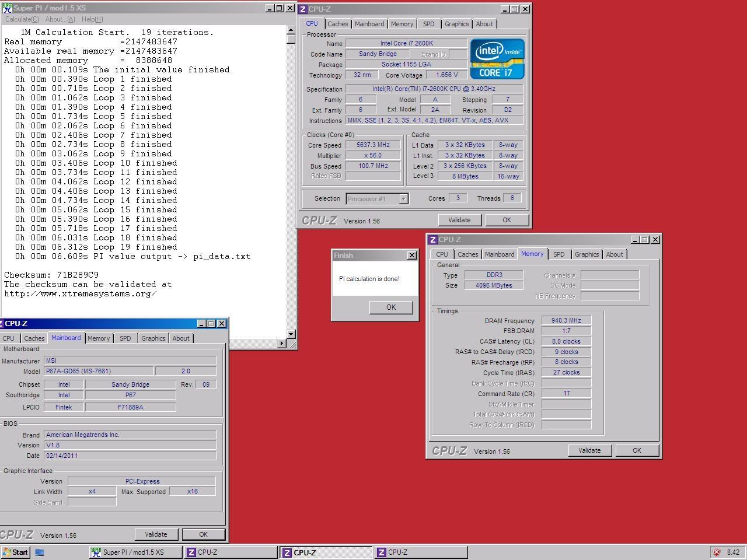747x560 pixels.
Task: Click the red tray icon next to 8.42
Action: click(716, 552)
